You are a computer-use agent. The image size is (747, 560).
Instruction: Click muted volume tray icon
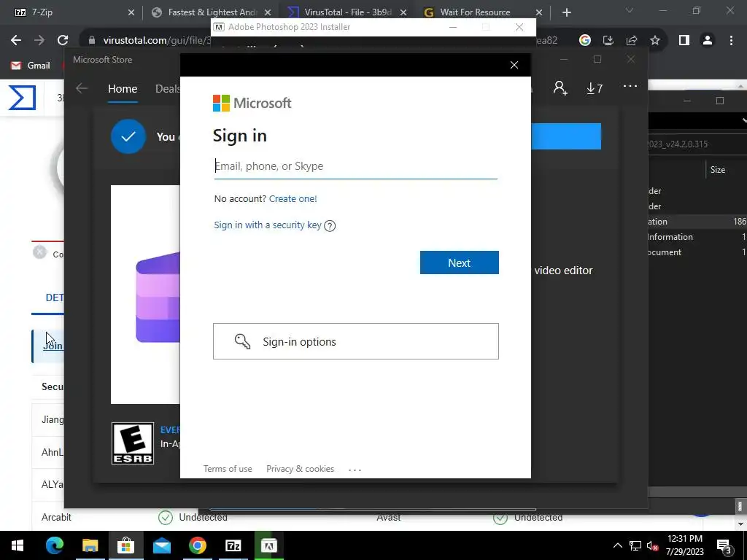click(653, 545)
